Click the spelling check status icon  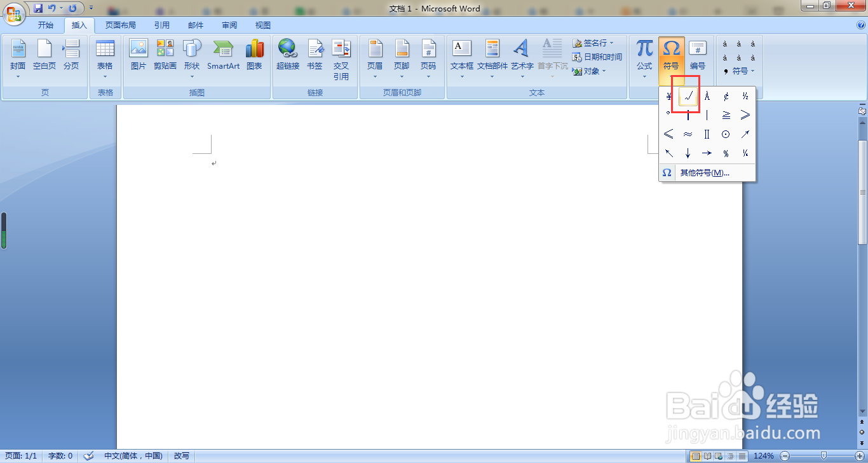(89, 456)
